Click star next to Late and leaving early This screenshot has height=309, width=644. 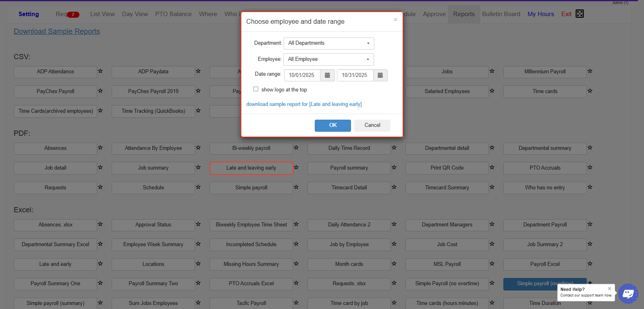[x=296, y=168]
